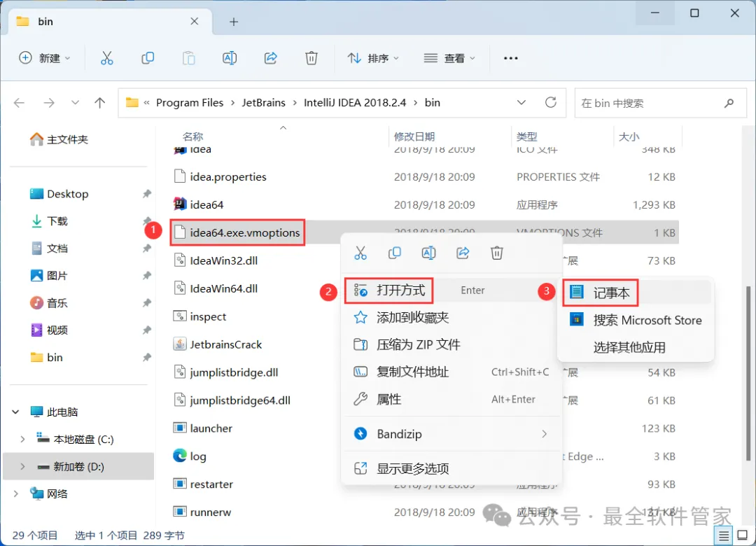Sort by 名称 column header

pyautogui.click(x=193, y=137)
